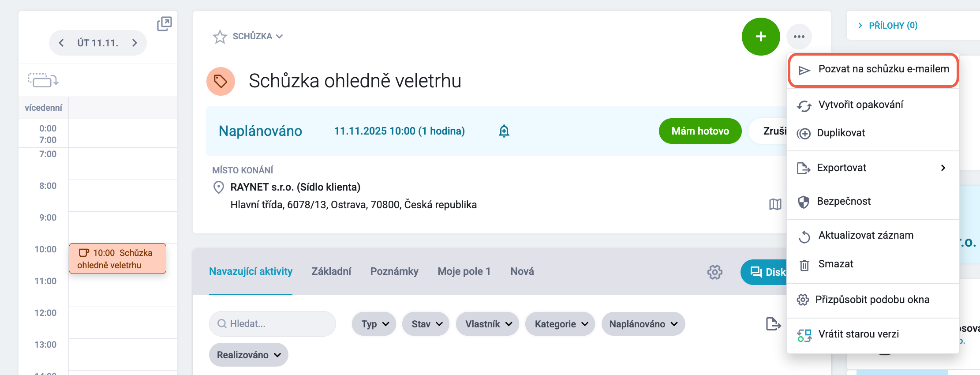Click the green plus add button
Viewport: 980px width, 375px height.
[761, 37]
